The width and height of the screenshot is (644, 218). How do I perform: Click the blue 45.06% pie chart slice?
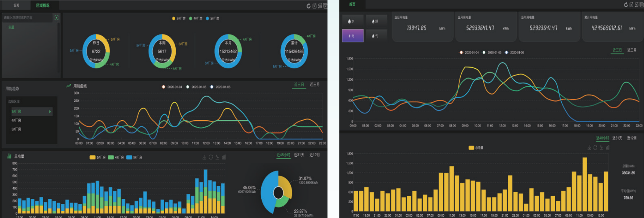tap(268, 192)
